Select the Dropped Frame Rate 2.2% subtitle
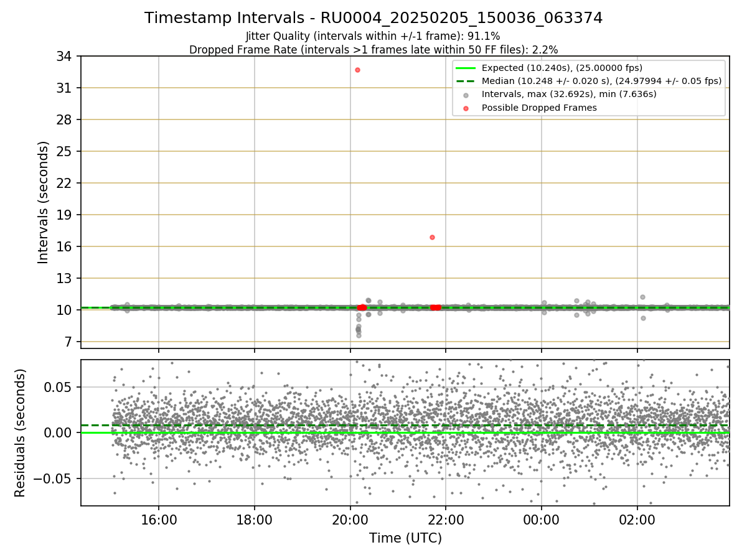Image resolution: width=747 pixels, height=560 pixels. 374,49
